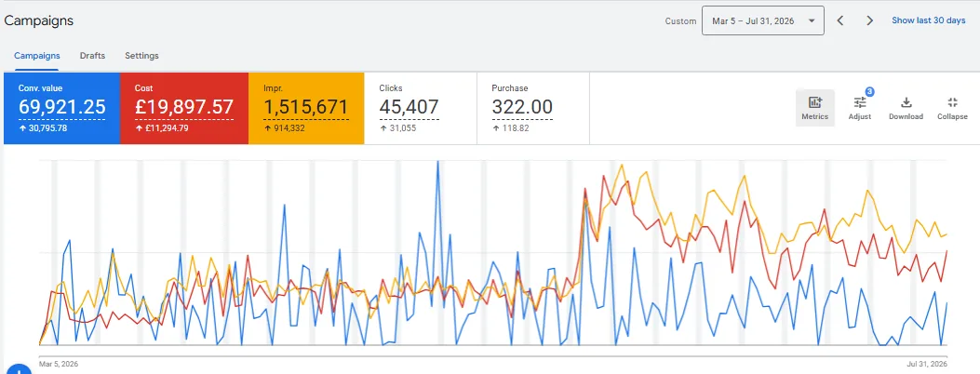This screenshot has width=980, height=374.
Task: Switch to the Settings tab
Action: [141, 56]
